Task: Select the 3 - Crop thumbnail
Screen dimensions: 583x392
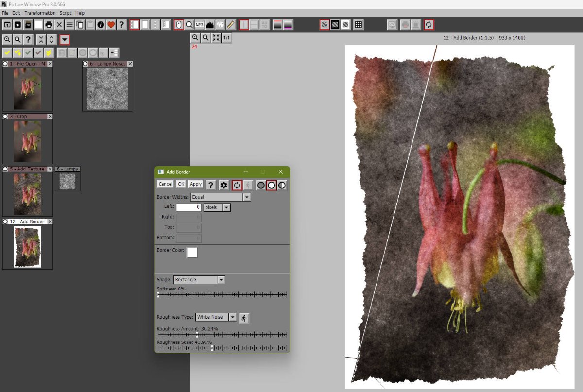Action: 27,141
